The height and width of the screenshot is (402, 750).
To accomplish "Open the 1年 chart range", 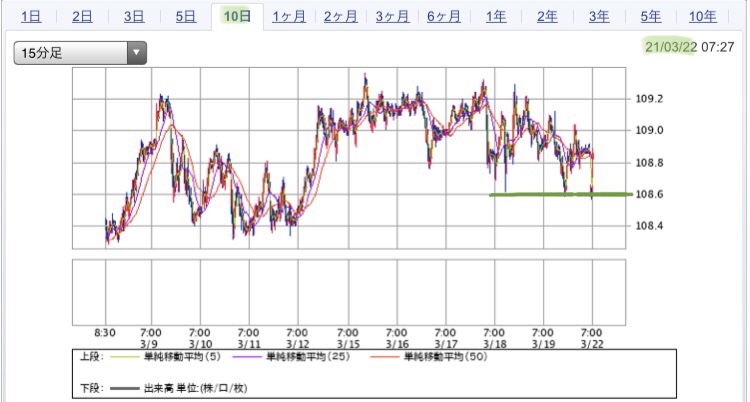I will point(496,17).
